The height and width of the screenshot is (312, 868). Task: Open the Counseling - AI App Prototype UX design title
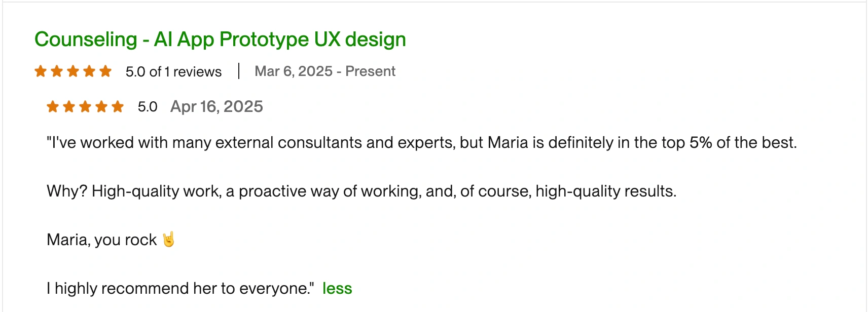pos(220,40)
